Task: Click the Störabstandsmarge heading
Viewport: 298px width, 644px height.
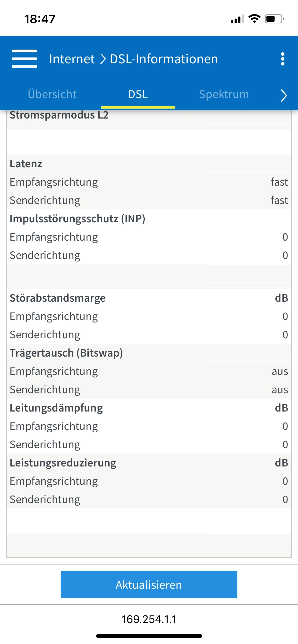Action: coord(58,298)
